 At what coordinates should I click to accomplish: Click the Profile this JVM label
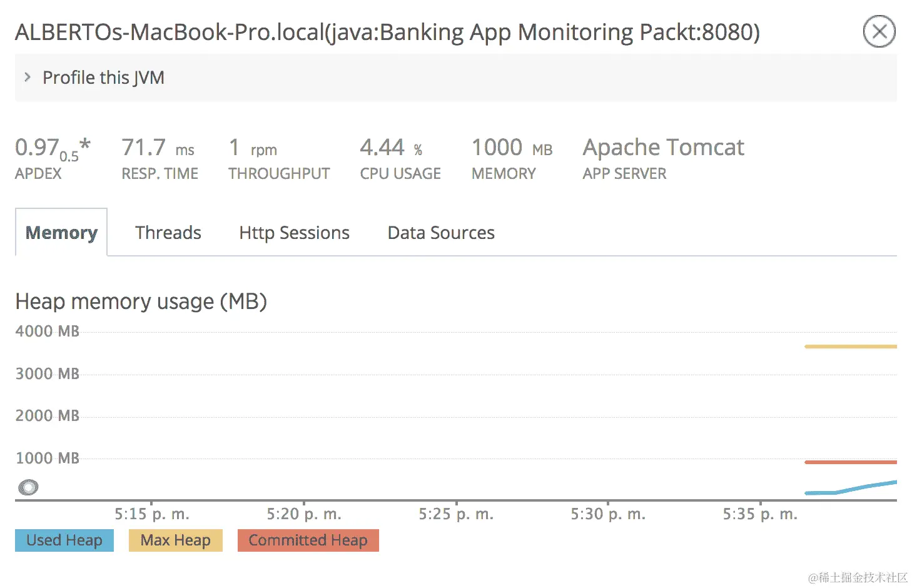coord(103,78)
